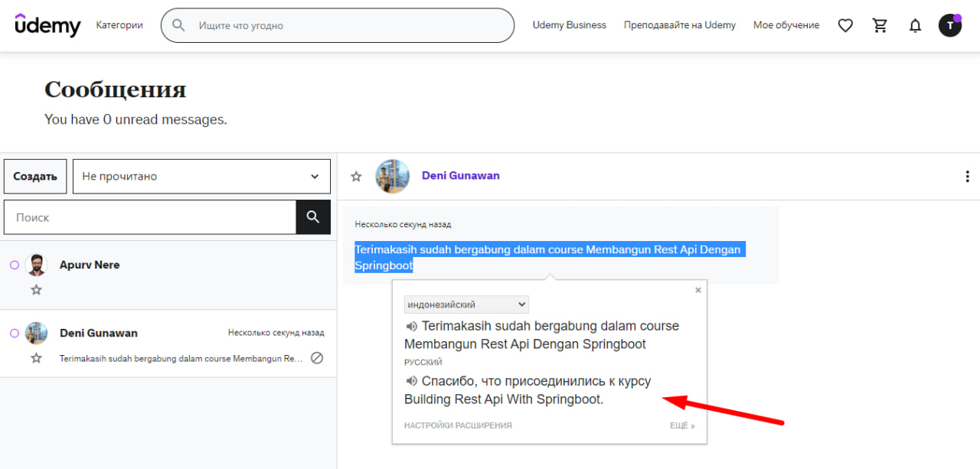Click the black search button in messages panel
The width and height of the screenshot is (980, 469).
(x=313, y=217)
